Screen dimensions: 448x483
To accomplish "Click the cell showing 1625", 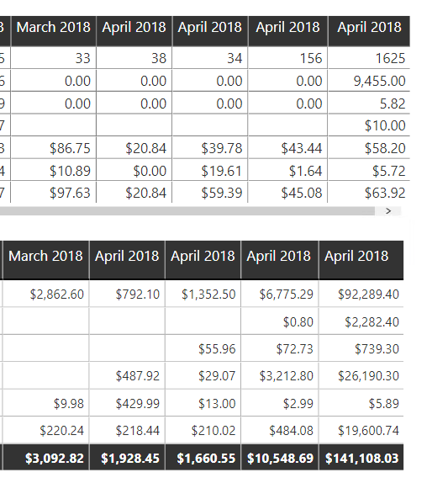I will [x=369, y=58].
